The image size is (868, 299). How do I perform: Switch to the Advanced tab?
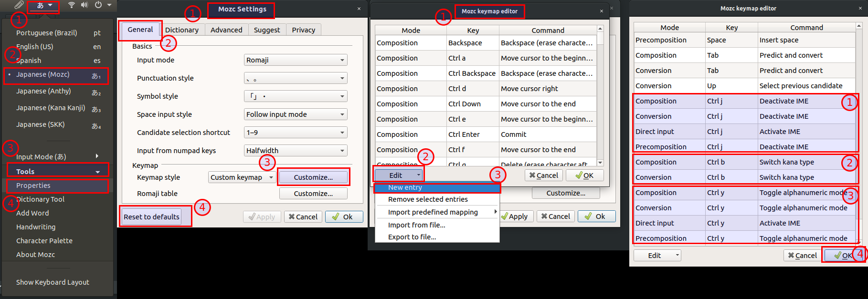tap(226, 30)
